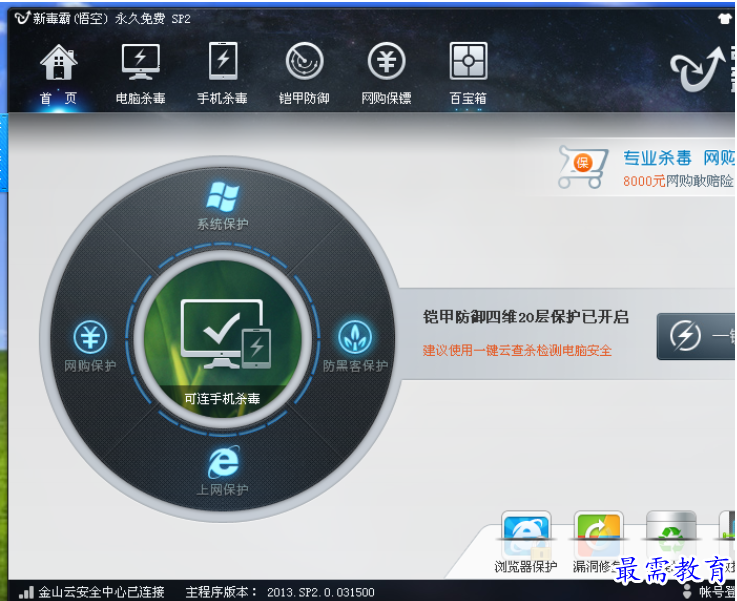Click the 新毒霸 logo in title bar
Viewport: 737px width, 601px height.
(x=23, y=18)
